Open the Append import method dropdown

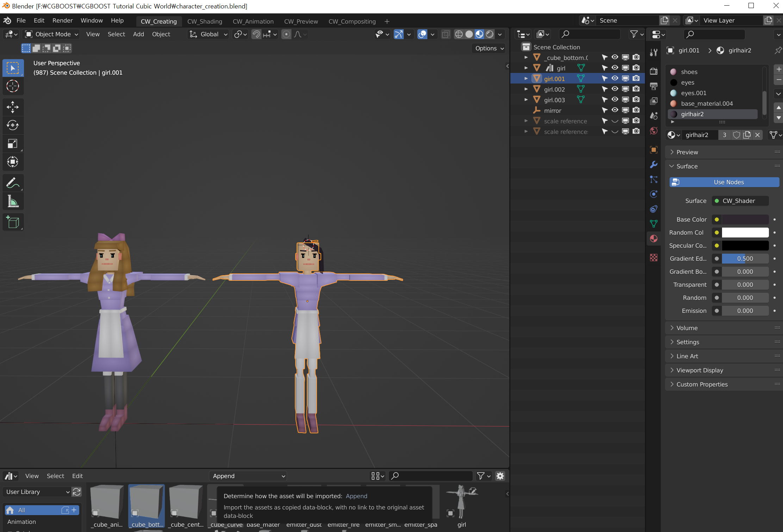248,476
